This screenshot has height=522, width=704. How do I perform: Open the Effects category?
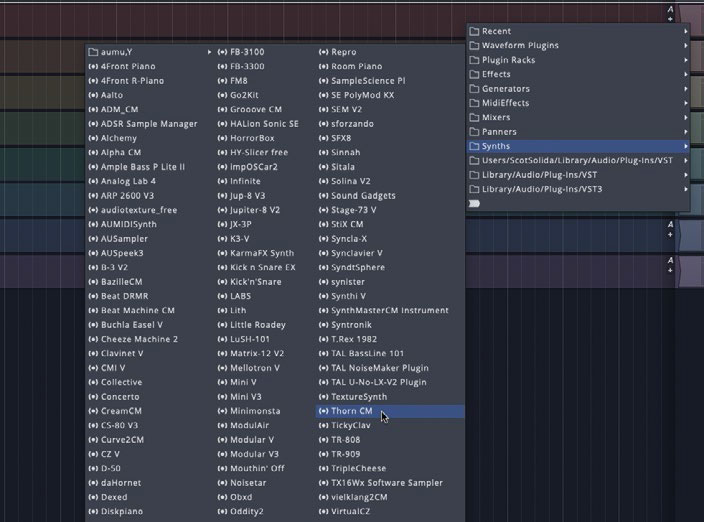[x=578, y=74]
